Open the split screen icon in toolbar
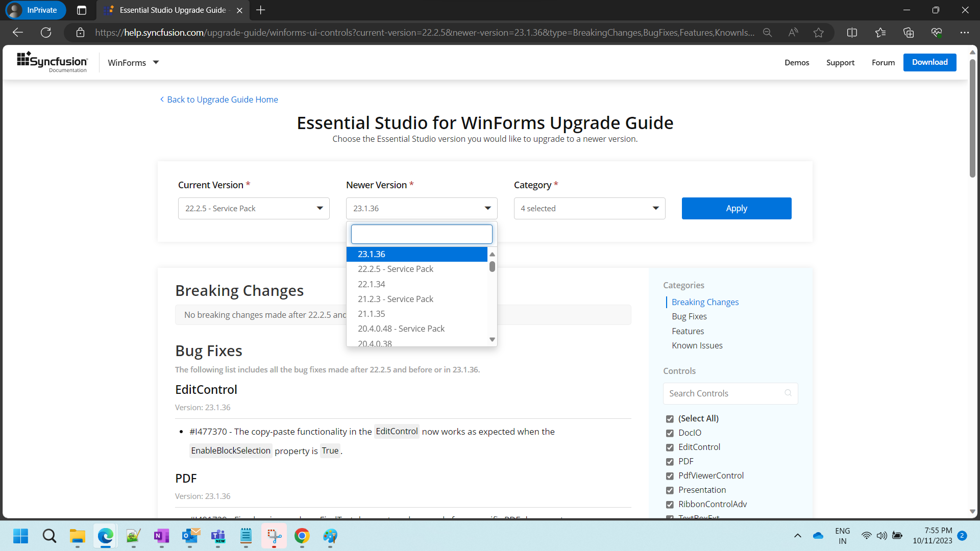980x551 pixels. pos(852,33)
